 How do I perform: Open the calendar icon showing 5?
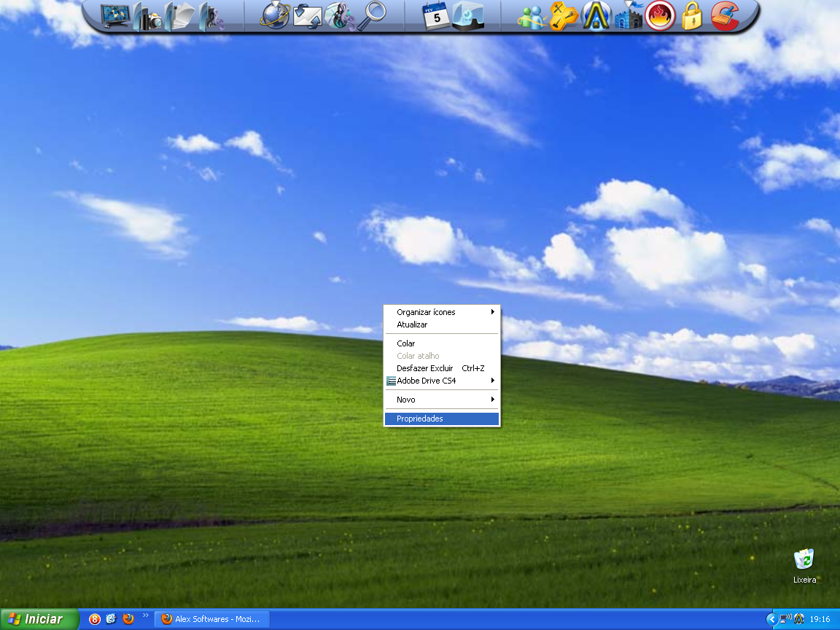click(436, 15)
